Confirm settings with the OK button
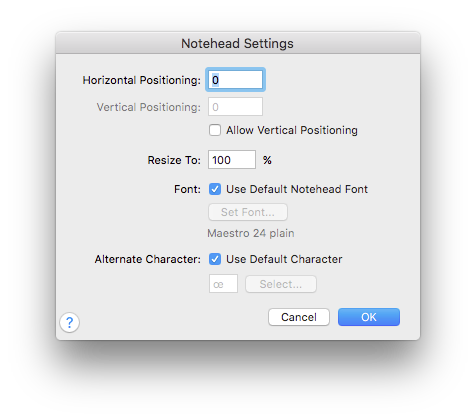The height and width of the screenshot is (420, 476). coord(369,317)
